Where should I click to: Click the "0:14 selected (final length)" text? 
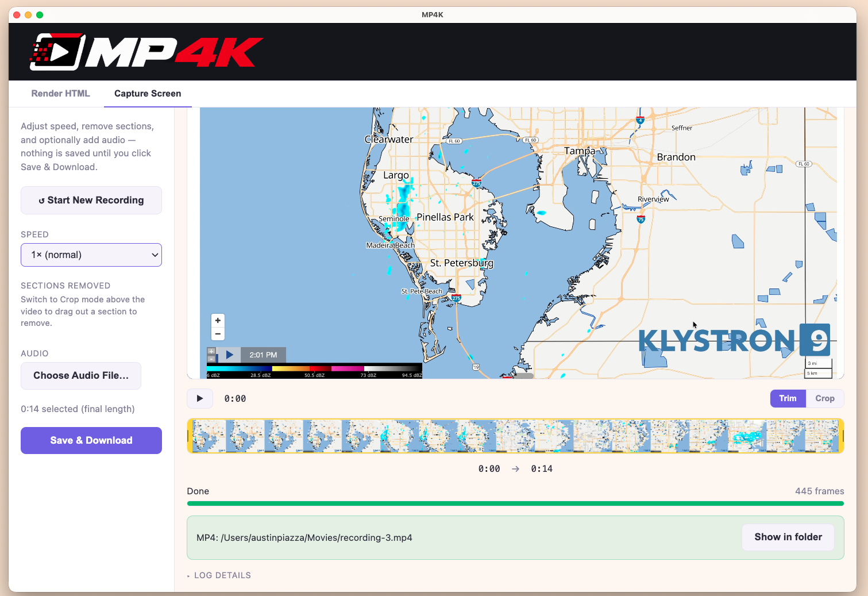point(78,409)
